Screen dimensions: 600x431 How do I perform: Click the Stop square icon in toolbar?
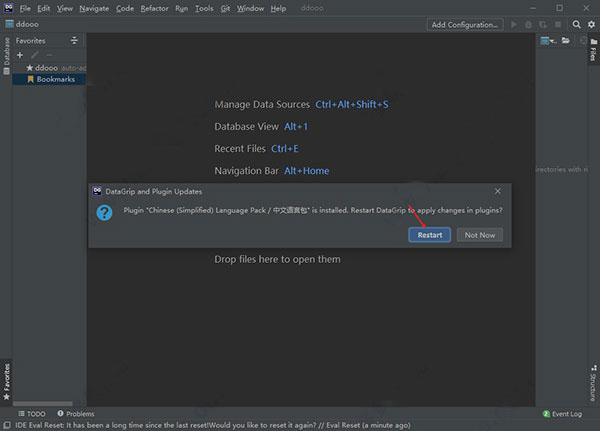pos(558,24)
